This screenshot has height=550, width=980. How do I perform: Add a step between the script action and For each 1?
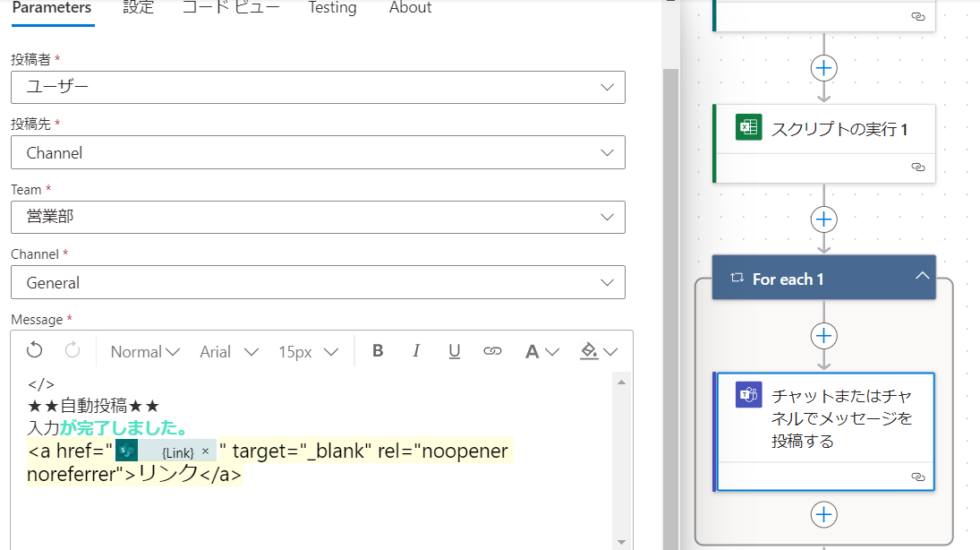click(823, 219)
